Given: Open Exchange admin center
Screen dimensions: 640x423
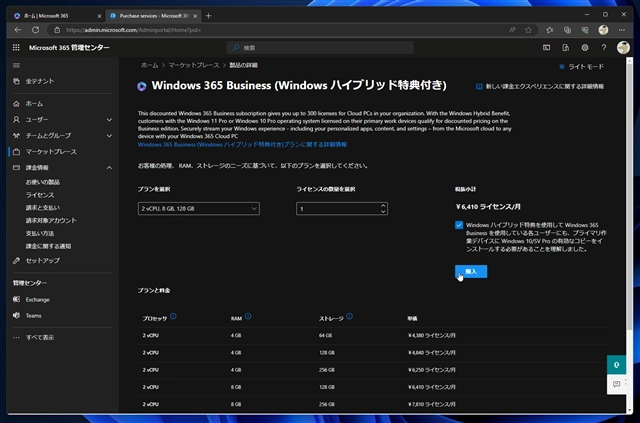Looking at the screenshot, I should [38, 300].
